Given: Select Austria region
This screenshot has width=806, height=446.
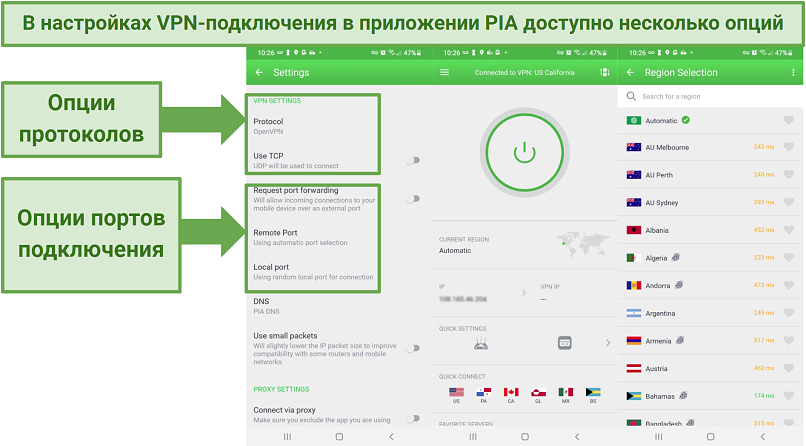Looking at the screenshot, I should pos(710,368).
